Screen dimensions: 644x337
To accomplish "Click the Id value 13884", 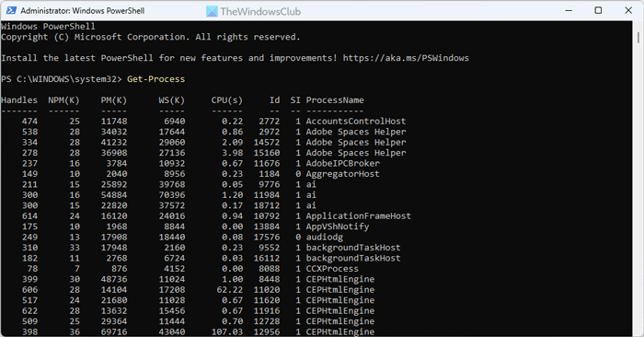I will 267,227.
